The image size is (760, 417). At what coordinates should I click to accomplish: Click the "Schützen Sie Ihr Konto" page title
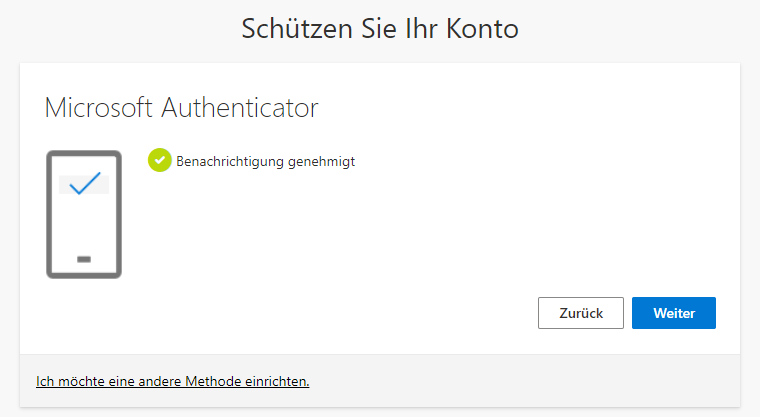(x=380, y=29)
